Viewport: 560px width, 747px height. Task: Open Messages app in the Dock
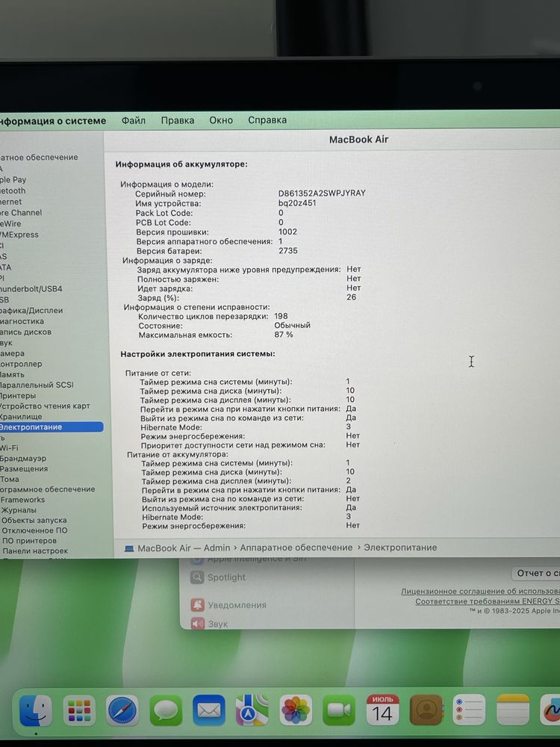coord(166,710)
